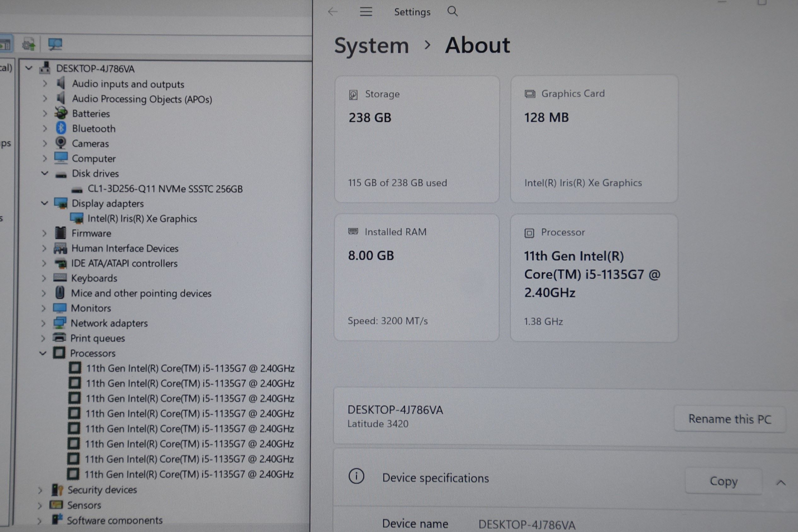Collapse the Device specifications section chevron
This screenshot has height=532, width=798.
pyautogui.click(x=781, y=482)
